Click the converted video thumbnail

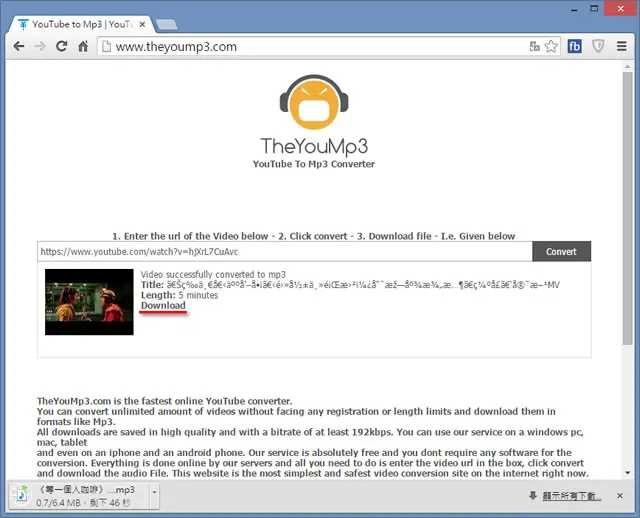point(89,302)
